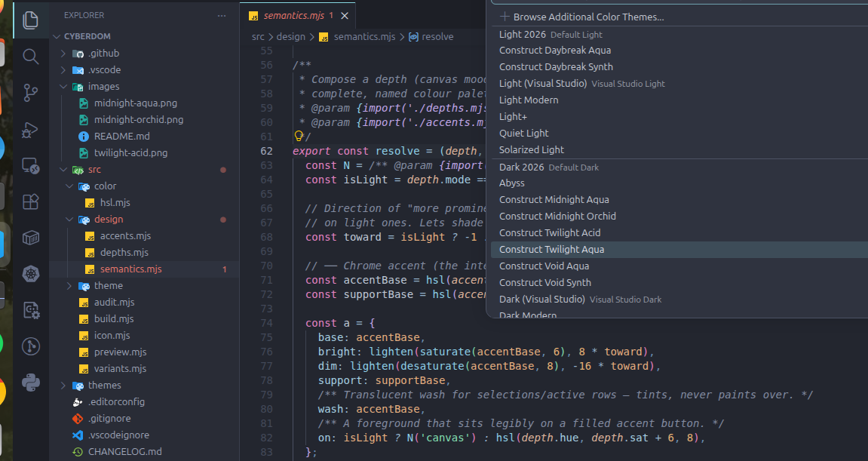Viewport: 868px width, 461px height.
Task: Choose Construct Void Synth theme
Action: (679, 283)
